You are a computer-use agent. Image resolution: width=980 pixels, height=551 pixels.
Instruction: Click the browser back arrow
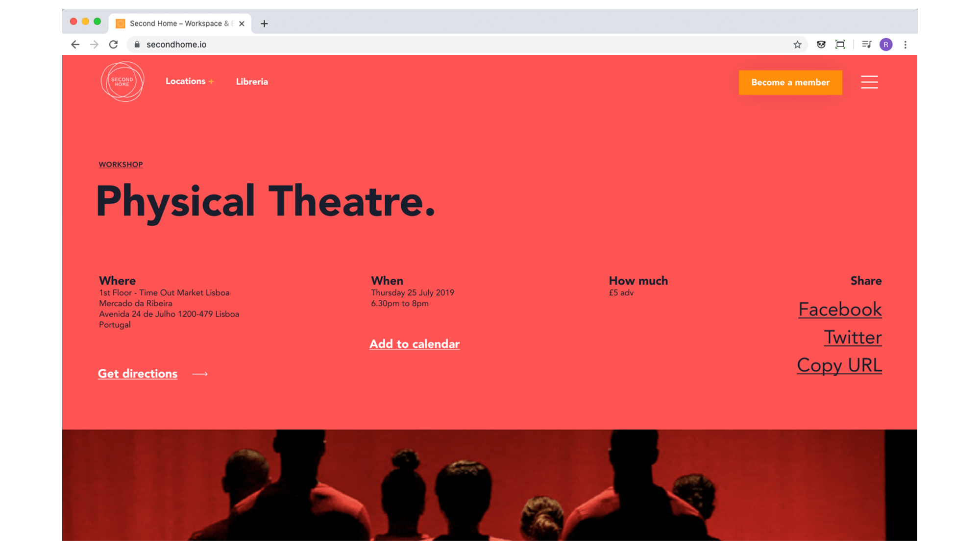coord(75,45)
